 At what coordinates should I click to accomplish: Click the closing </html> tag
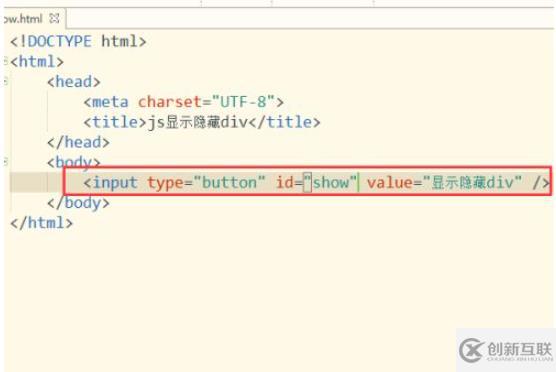pos(41,223)
